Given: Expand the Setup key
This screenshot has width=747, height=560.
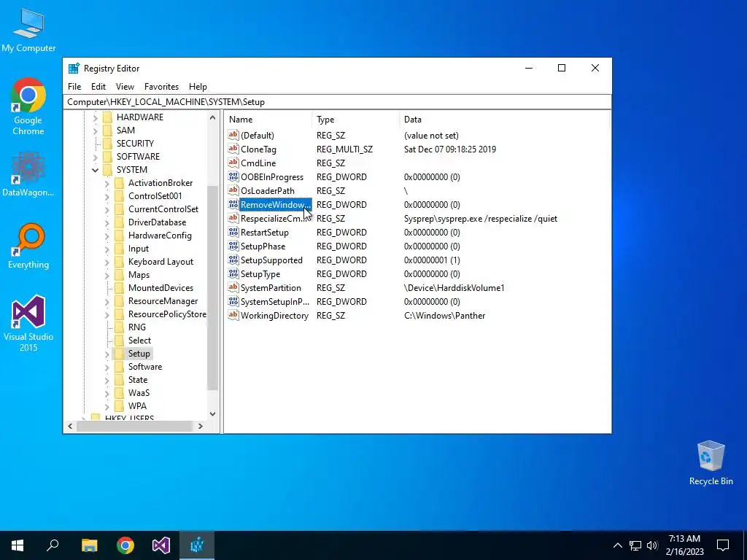Looking at the screenshot, I should pos(107,354).
